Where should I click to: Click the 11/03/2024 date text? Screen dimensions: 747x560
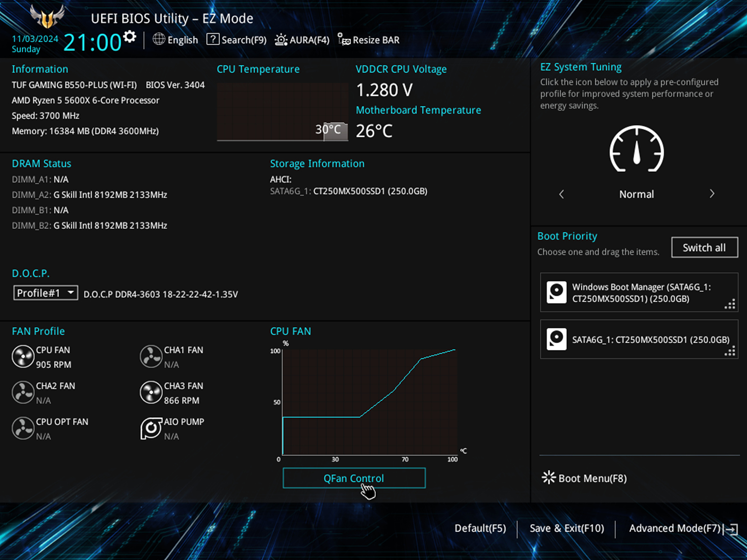35,39
